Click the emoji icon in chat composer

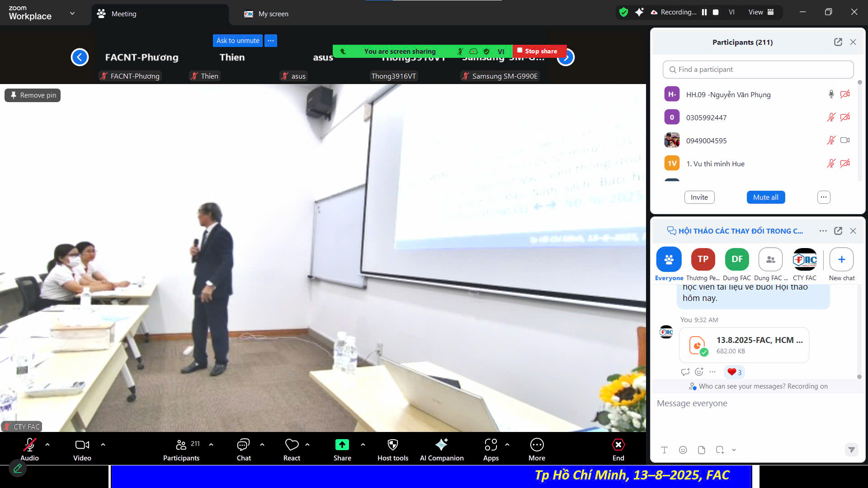[683, 450]
